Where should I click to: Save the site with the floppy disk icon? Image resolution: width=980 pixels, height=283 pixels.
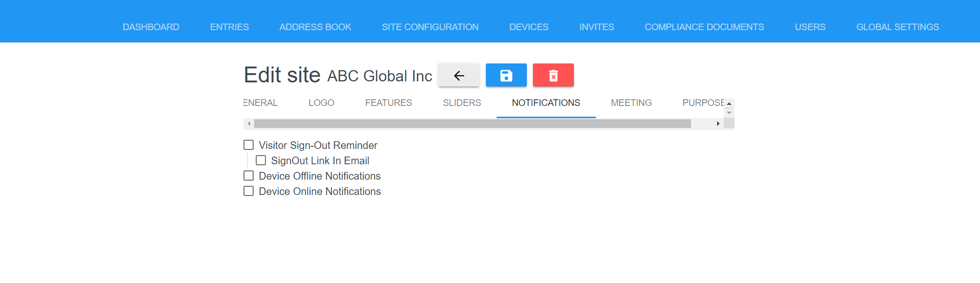point(506,75)
